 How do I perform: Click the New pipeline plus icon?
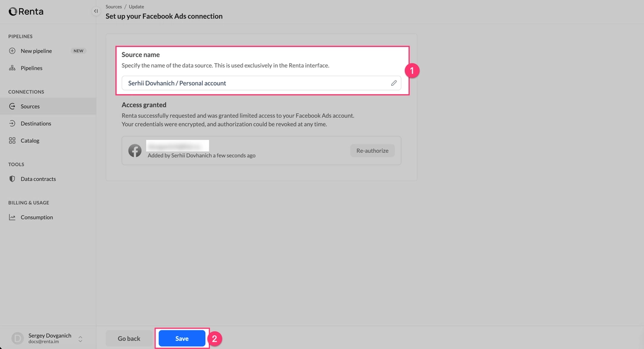pyautogui.click(x=13, y=51)
